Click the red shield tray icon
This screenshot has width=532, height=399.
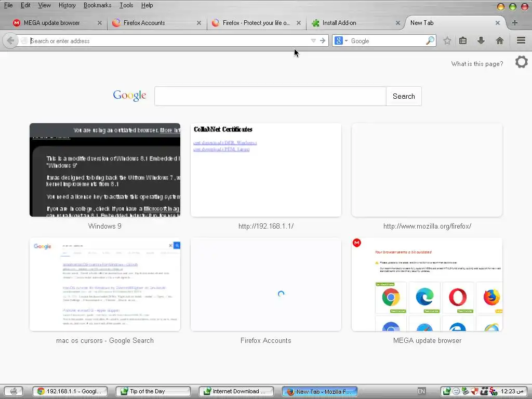pyautogui.click(x=474, y=391)
